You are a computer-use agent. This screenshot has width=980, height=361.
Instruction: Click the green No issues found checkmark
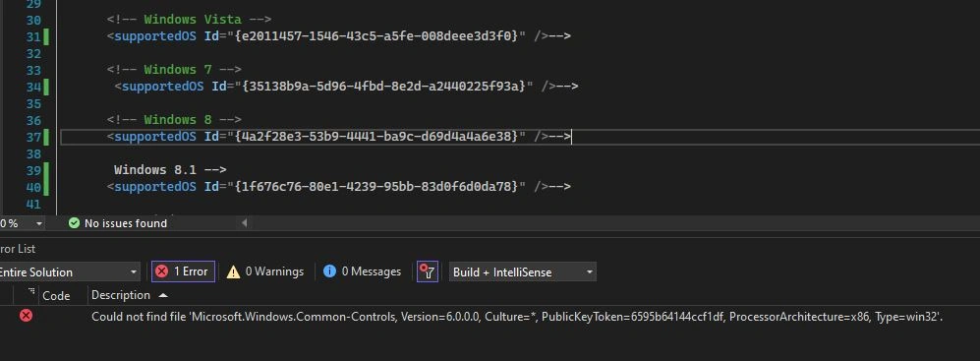point(74,223)
